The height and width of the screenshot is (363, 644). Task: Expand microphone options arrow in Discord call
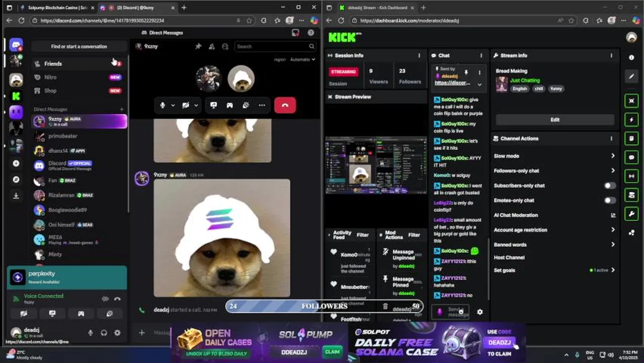(x=173, y=105)
